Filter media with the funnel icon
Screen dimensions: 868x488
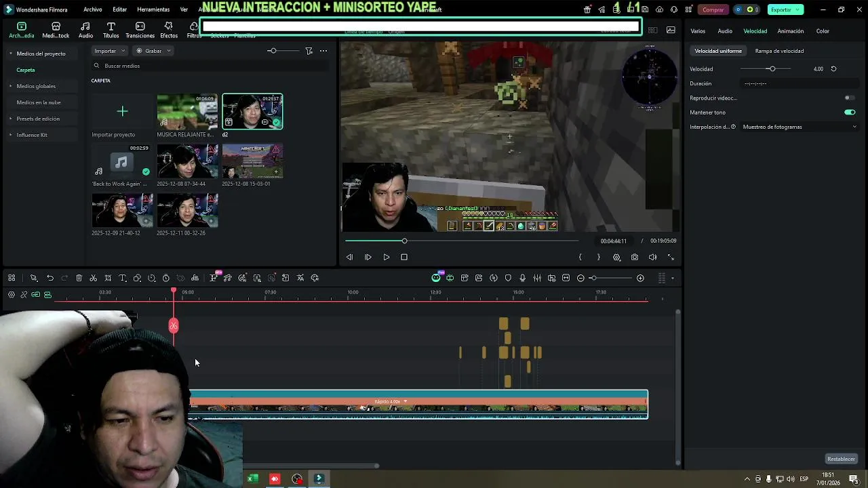309,51
